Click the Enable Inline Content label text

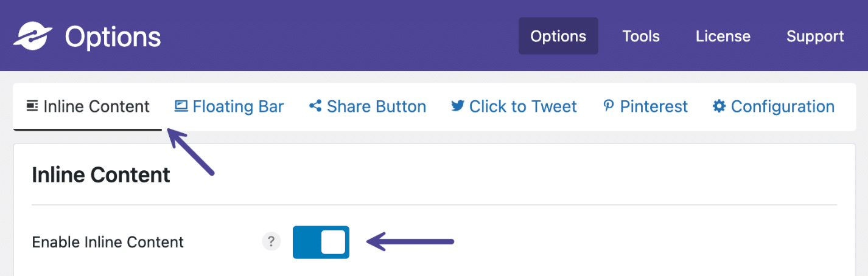pos(108,242)
